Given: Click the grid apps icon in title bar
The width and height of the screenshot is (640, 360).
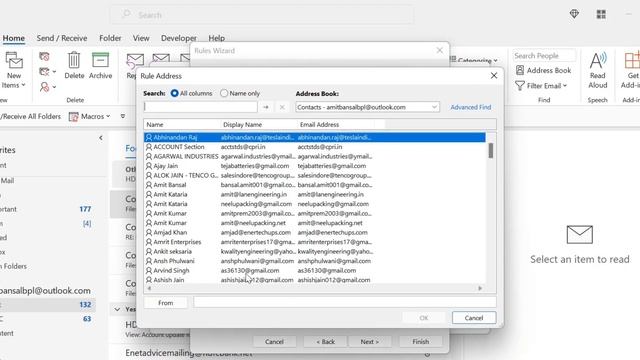Looking at the screenshot, I should tap(601, 14).
